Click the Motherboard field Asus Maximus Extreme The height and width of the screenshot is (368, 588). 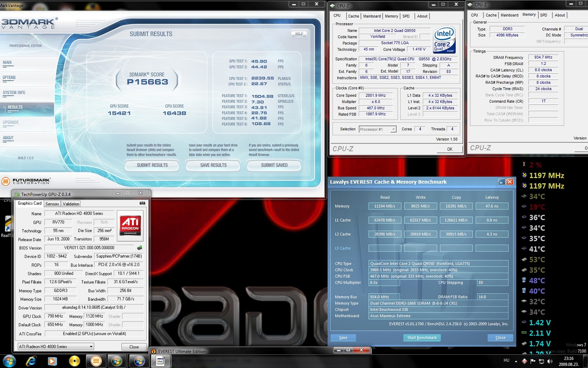[438, 316]
